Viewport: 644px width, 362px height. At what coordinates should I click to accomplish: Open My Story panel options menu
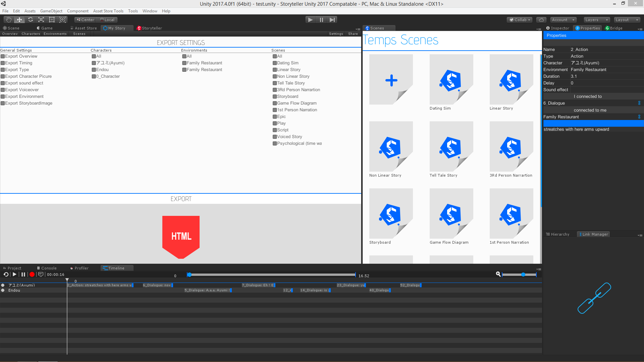tap(358, 29)
